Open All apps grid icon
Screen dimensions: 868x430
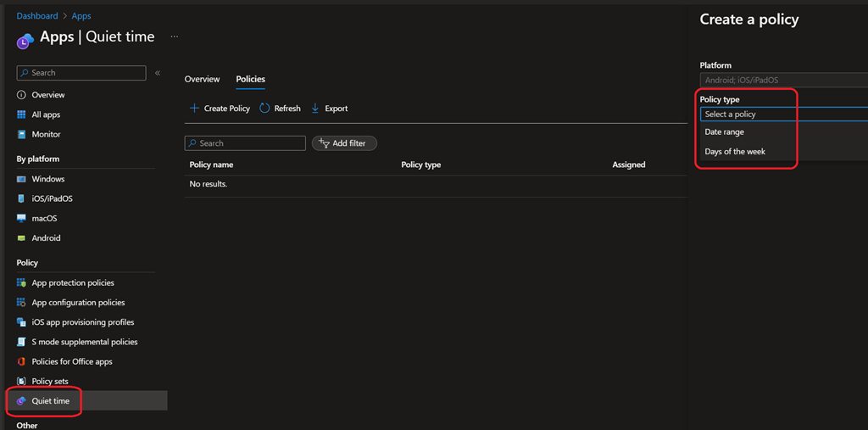click(22, 114)
